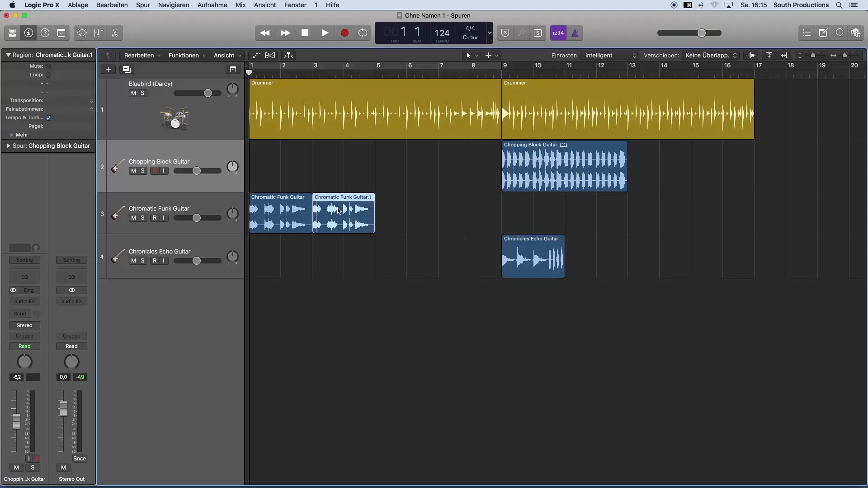Open Smart Controls dial icon
This screenshot has width=868, height=488.
click(x=82, y=33)
